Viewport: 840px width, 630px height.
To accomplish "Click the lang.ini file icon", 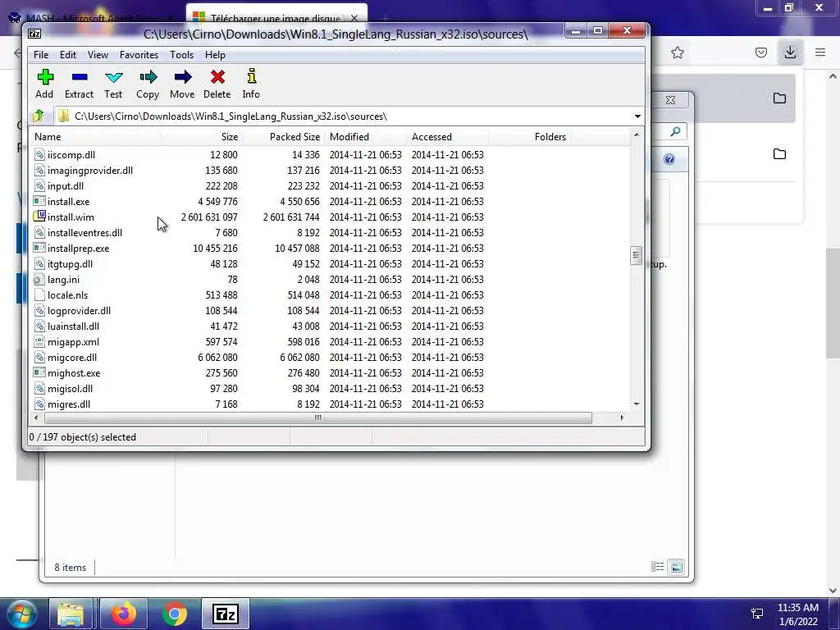I will click(x=39, y=279).
